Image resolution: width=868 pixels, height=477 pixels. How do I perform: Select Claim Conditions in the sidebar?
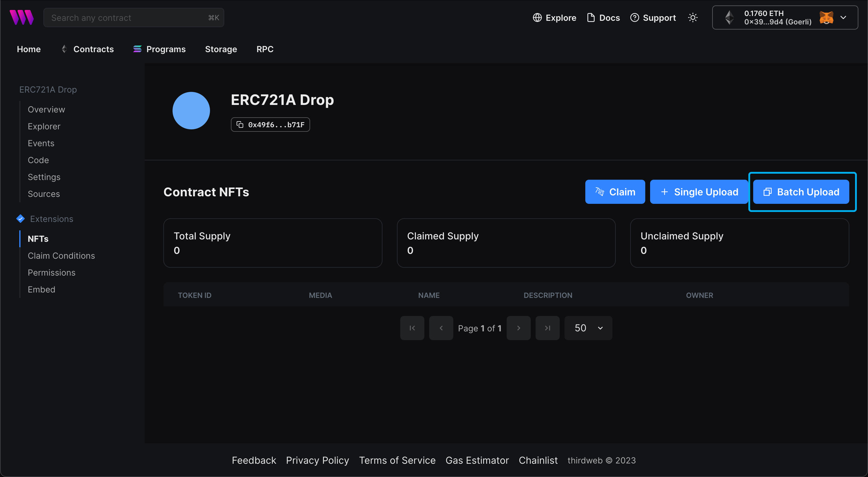pyautogui.click(x=61, y=255)
